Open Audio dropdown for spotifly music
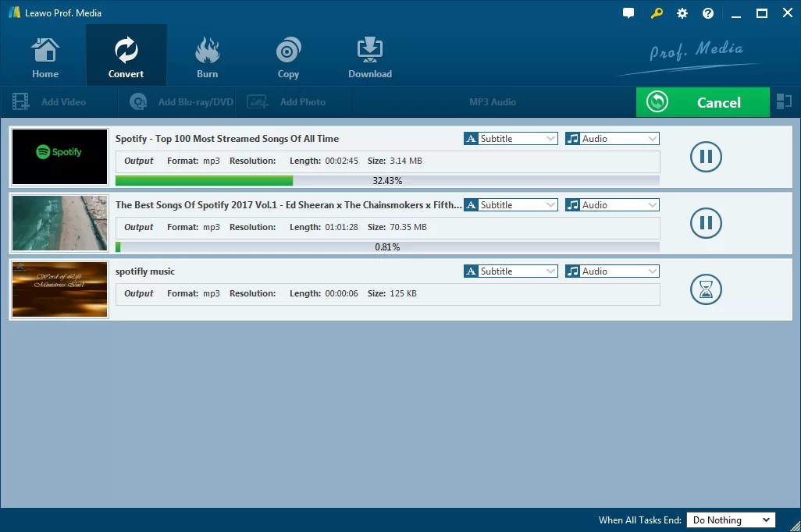 coord(612,271)
